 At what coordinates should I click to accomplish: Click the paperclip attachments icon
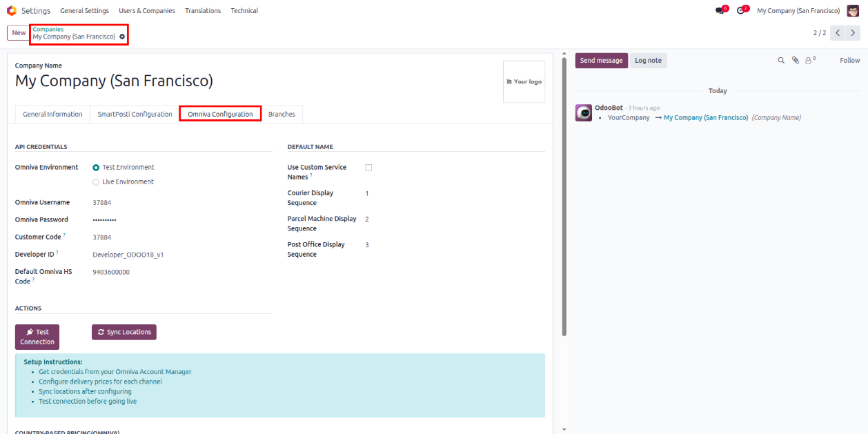[796, 61]
